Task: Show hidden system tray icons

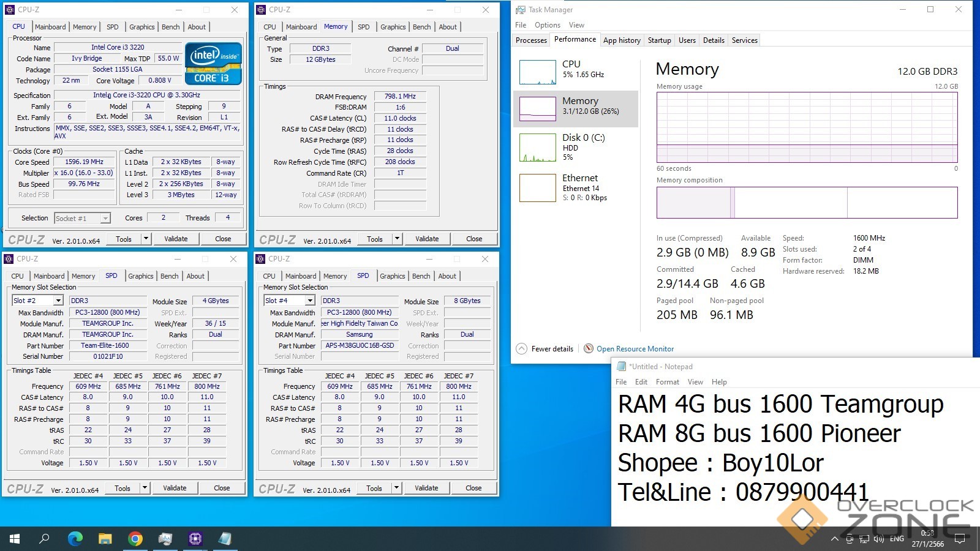Action: pyautogui.click(x=834, y=539)
